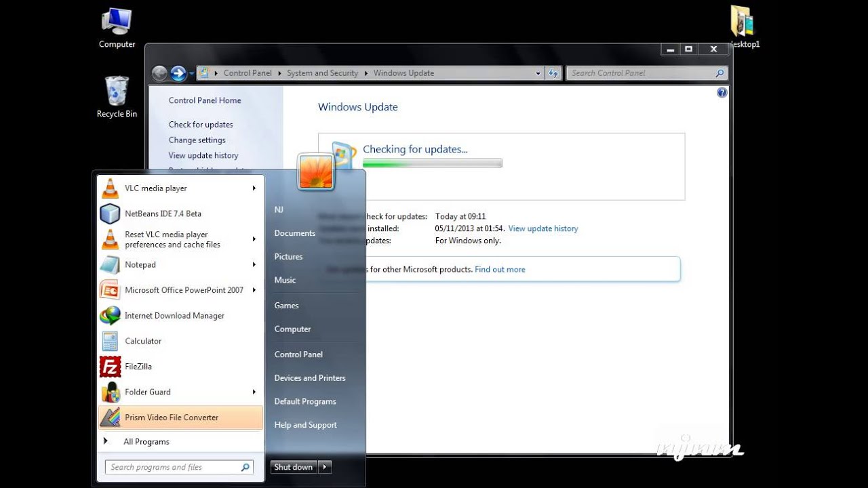
Task: Click the Shut down button
Action: (294, 467)
